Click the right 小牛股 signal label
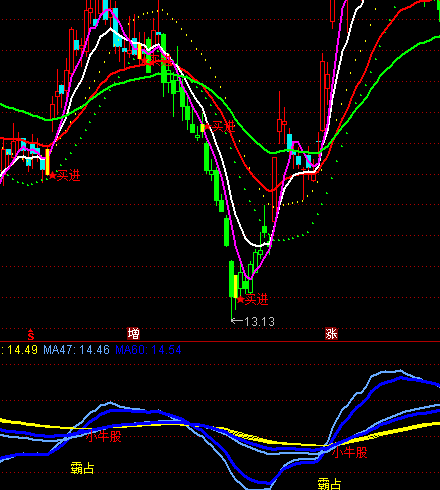Screen dimensions: 440x490 point(349,453)
